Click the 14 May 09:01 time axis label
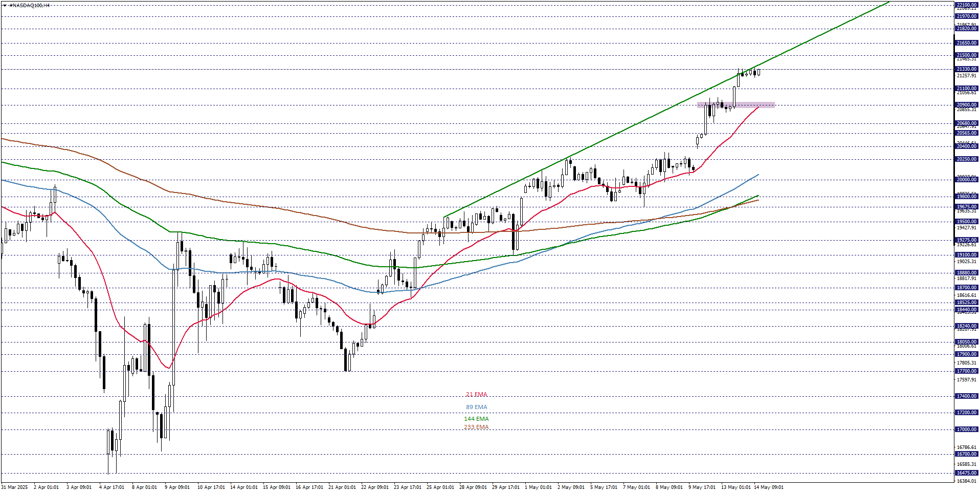The width and height of the screenshot is (980, 493). click(768, 487)
